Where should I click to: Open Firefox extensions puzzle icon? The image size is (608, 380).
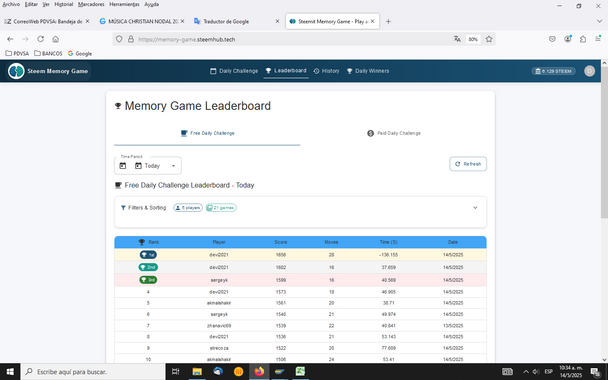tap(583, 39)
